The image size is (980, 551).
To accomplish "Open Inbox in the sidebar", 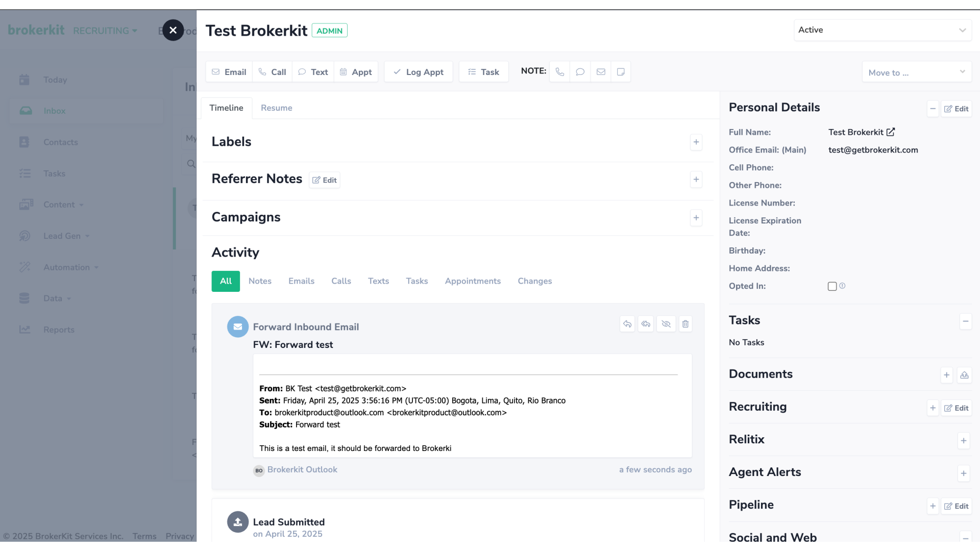I will (86, 111).
